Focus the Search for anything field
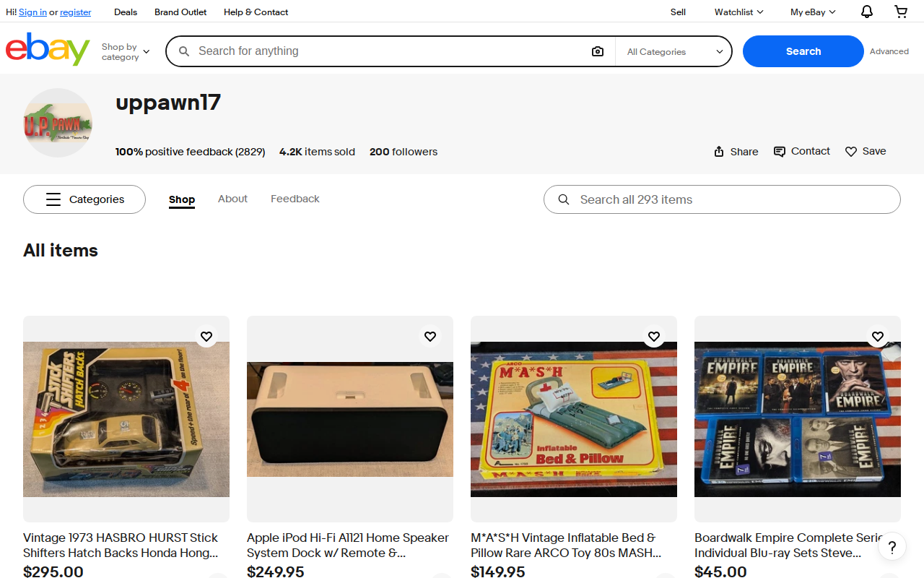The height and width of the screenshot is (578, 924). tap(390, 51)
